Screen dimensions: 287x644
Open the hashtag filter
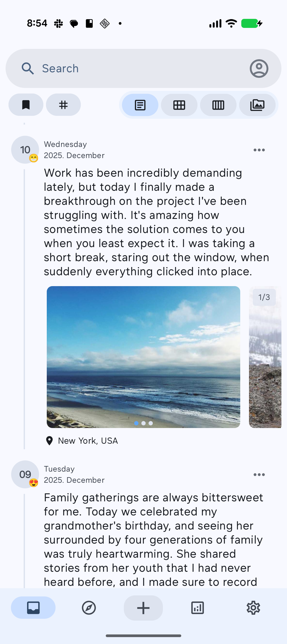click(63, 105)
